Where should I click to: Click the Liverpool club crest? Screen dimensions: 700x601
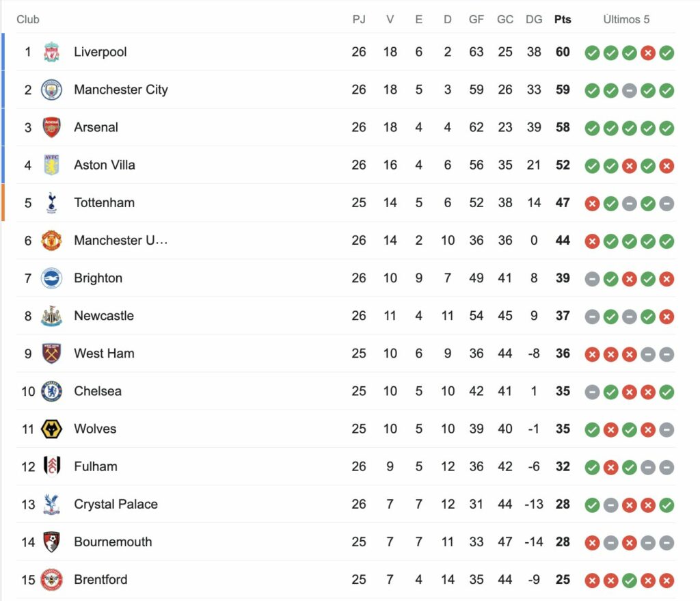click(51, 52)
